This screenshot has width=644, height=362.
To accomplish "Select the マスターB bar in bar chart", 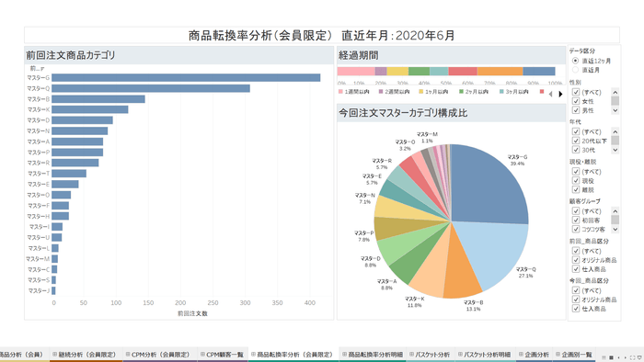I will (98, 99).
